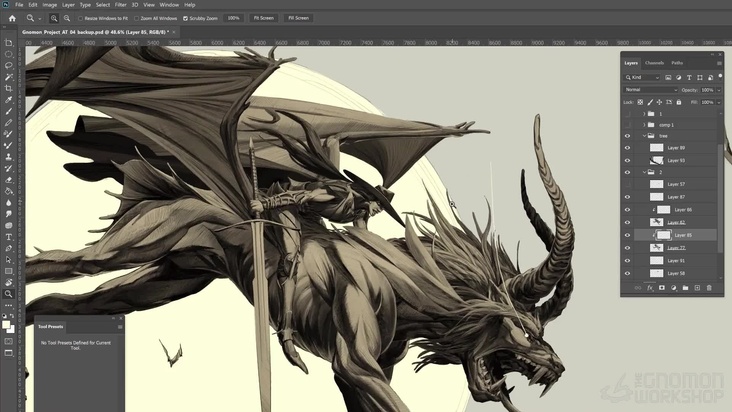
Task: Hide Layer 85 using its eye icon
Action: pyautogui.click(x=627, y=235)
